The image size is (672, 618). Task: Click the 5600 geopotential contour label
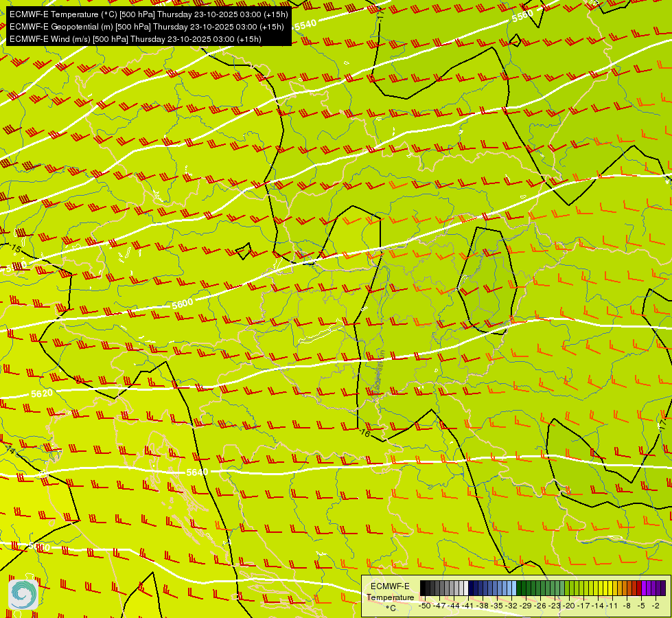[183, 304]
